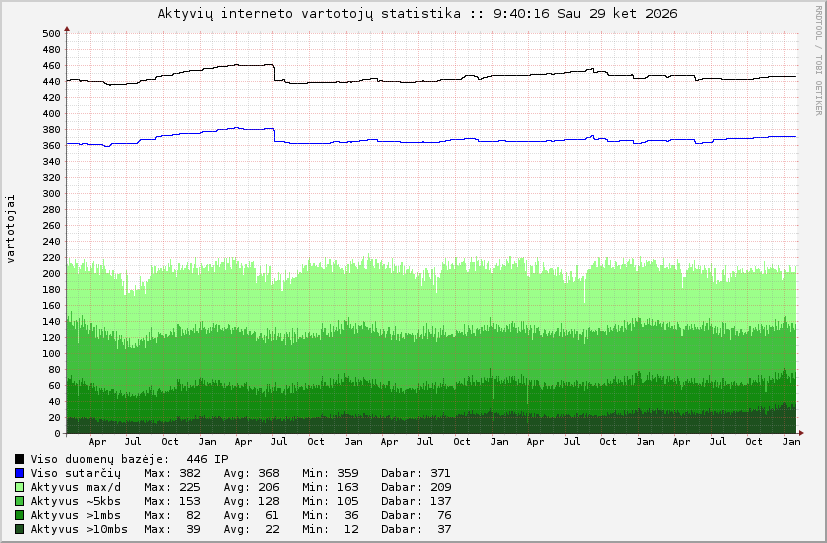The image size is (827, 543).
Task: Click the graph title text at top
Action: point(417,14)
